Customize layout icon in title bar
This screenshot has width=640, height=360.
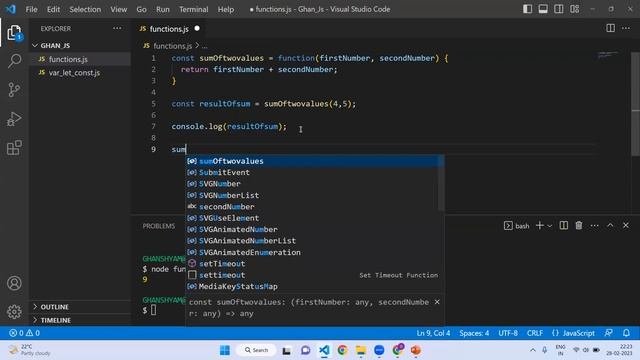point(574,9)
